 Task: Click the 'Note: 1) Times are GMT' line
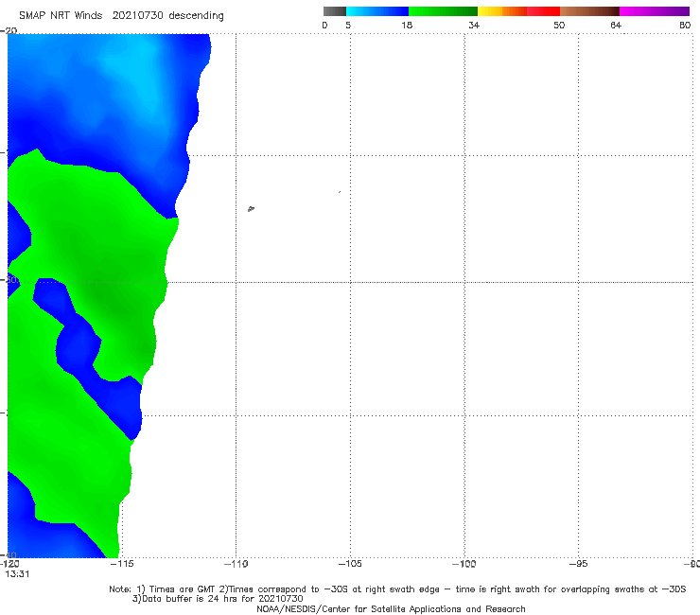(x=397, y=589)
